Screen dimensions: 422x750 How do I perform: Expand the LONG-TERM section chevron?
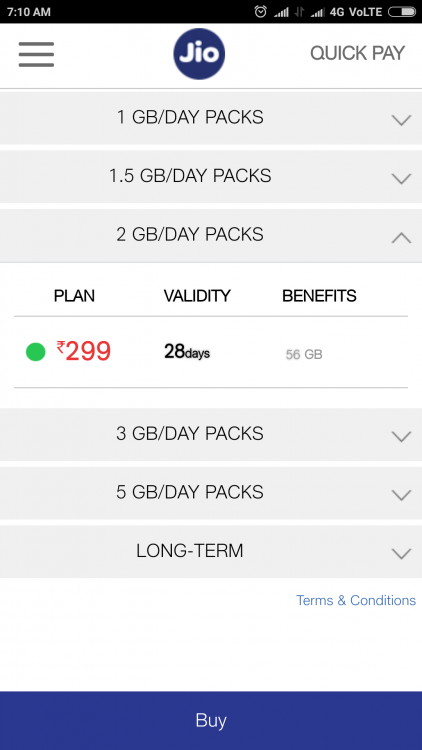[401, 553]
